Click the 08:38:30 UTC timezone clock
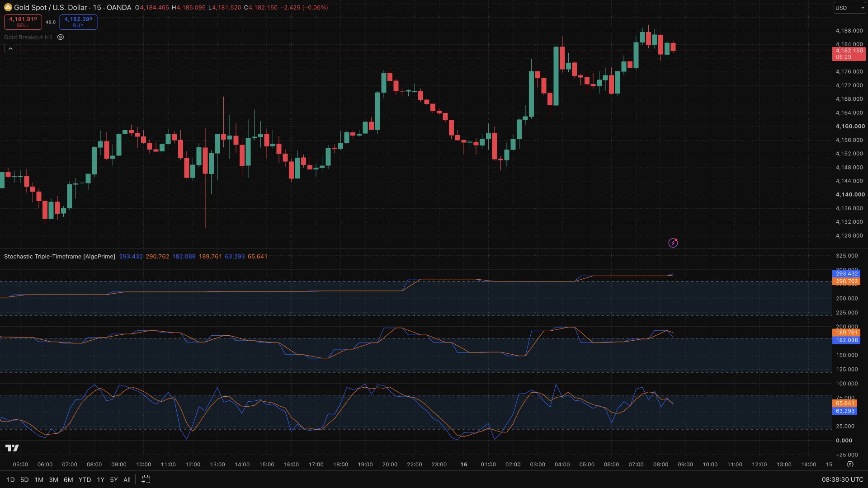The width and height of the screenshot is (868, 488). 842,479
